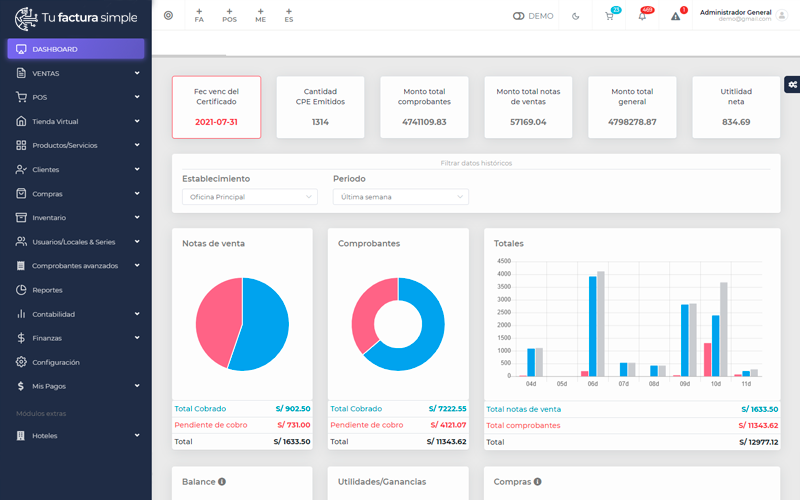Create new invoice with FA shortcut
800x500 pixels.
199,15
